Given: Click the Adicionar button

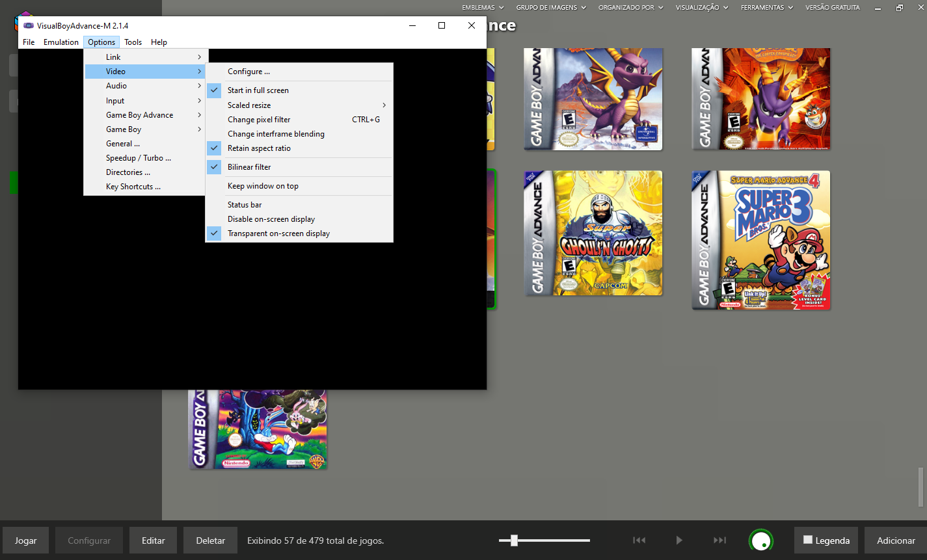Looking at the screenshot, I should tap(896, 540).
